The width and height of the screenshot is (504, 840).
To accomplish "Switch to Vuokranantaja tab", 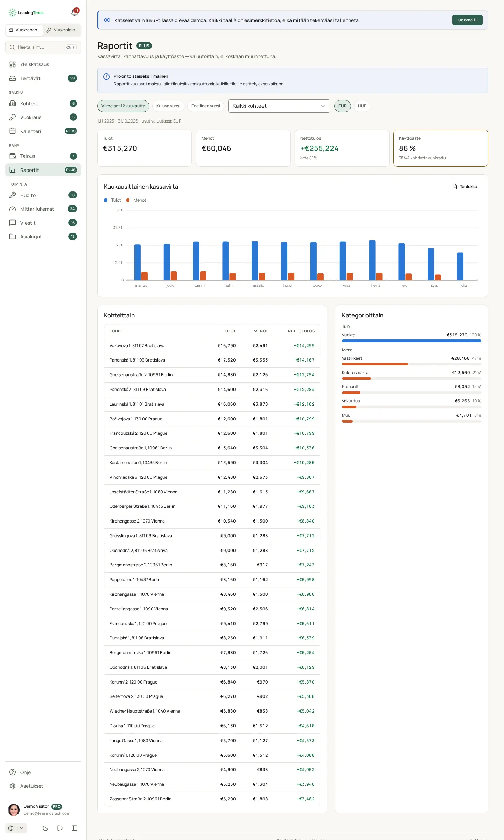I will point(24,30).
